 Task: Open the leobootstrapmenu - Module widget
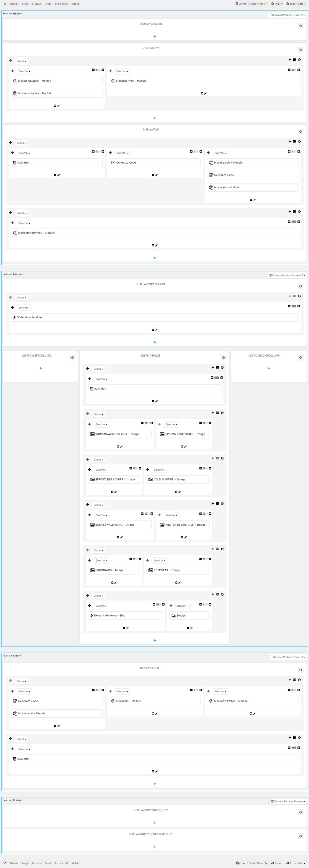154,233
